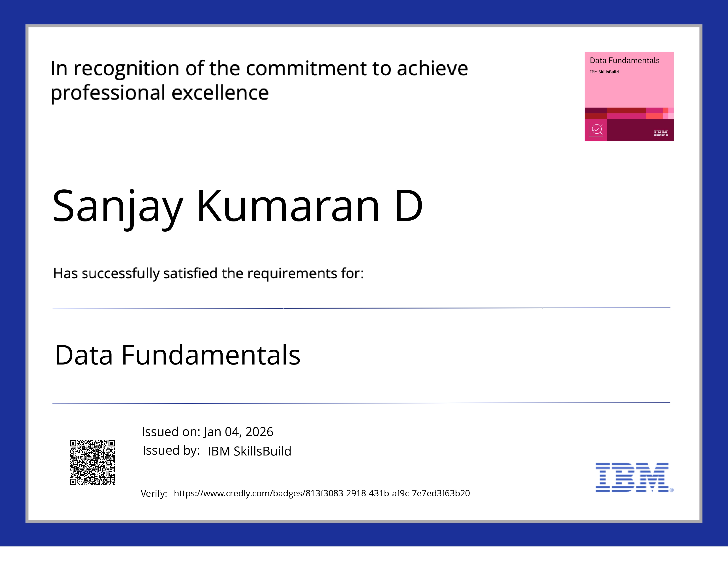Click the recipient name Sanjay Kumaran D

tap(237, 206)
